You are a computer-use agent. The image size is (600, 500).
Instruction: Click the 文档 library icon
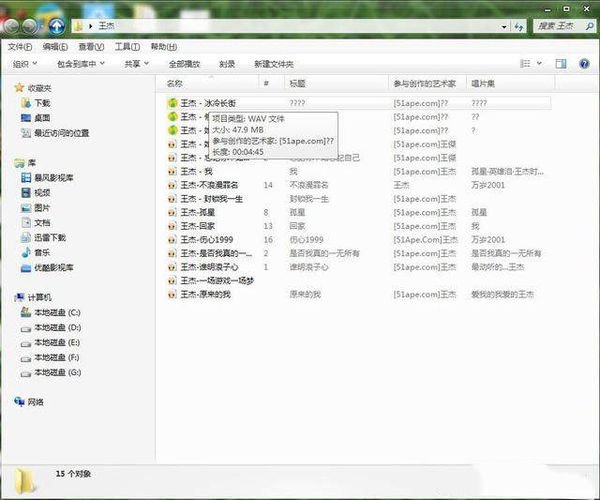pos(26,223)
